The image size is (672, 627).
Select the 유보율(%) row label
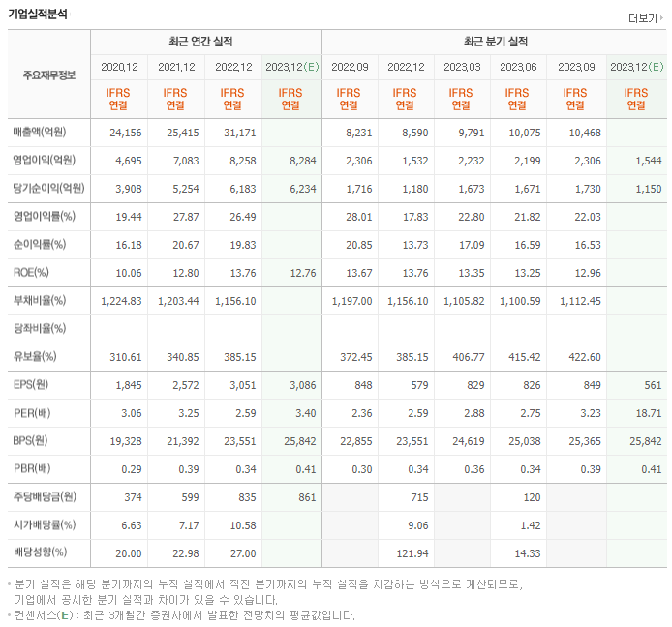point(35,356)
